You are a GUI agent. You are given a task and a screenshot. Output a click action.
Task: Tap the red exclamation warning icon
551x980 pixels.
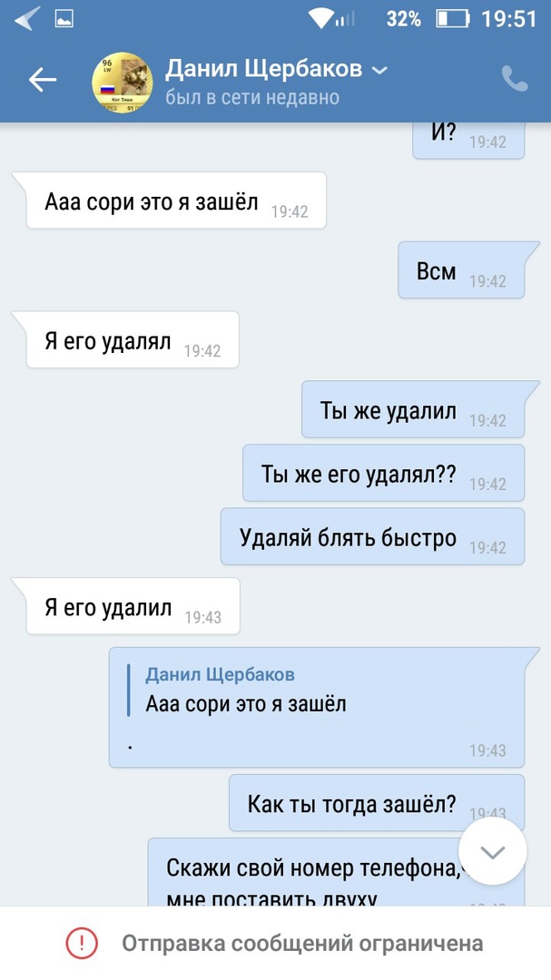82,943
